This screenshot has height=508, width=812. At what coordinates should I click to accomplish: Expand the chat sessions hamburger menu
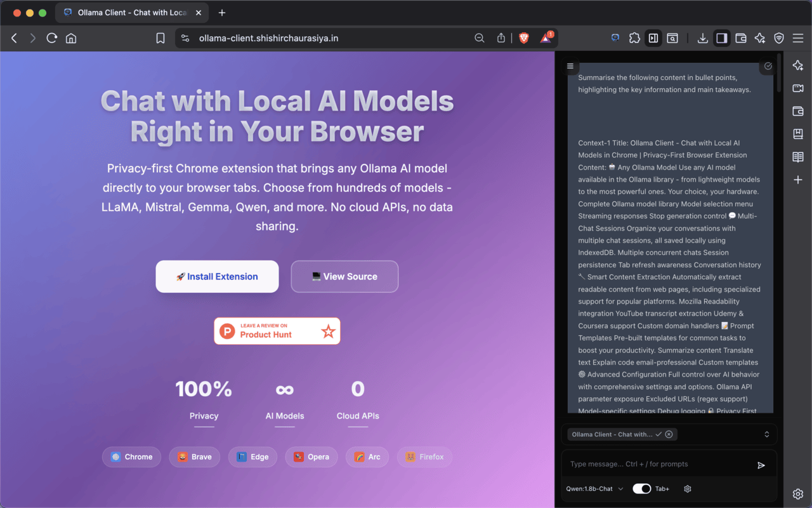(x=570, y=65)
